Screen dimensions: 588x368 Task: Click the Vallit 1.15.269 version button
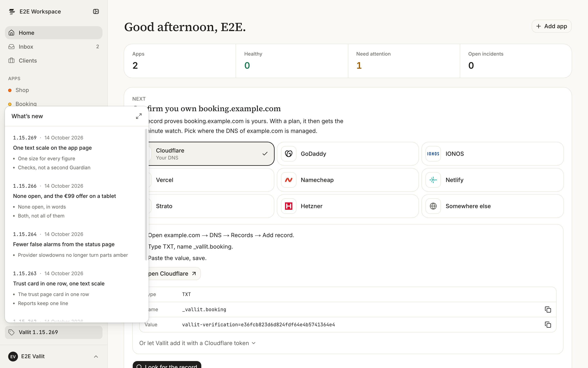pyautogui.click(x=54, y=332)
